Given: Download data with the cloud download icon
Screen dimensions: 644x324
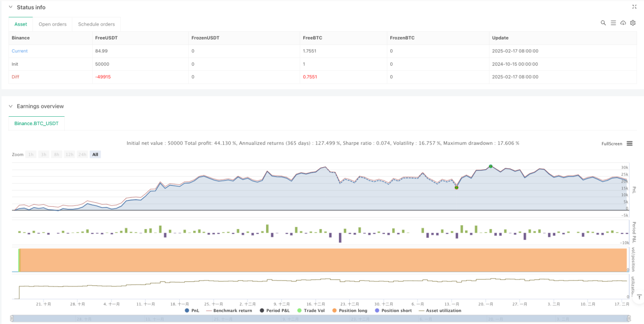Looking at the screenshot, I should pos(623,23).
